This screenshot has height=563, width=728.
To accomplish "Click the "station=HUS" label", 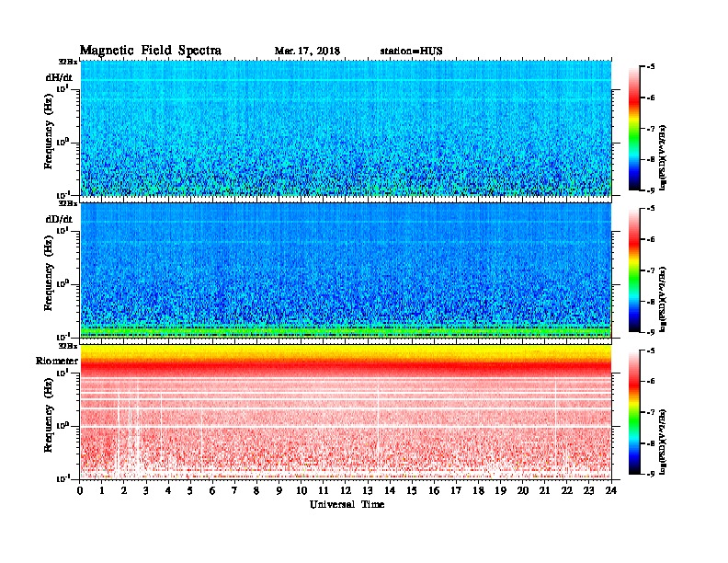I will pos(412,52).
